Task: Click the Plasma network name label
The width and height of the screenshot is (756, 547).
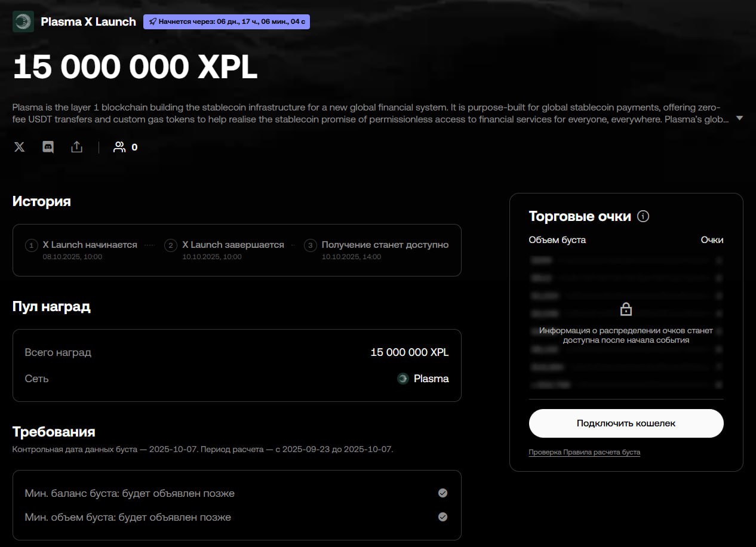Action: 431,379
